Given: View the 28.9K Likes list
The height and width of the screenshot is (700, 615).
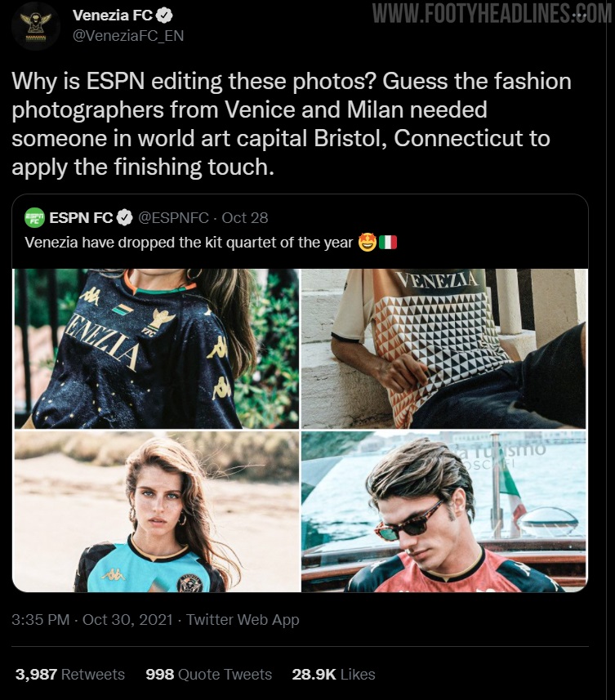Looking at the screenshot, I should (333, 674).
